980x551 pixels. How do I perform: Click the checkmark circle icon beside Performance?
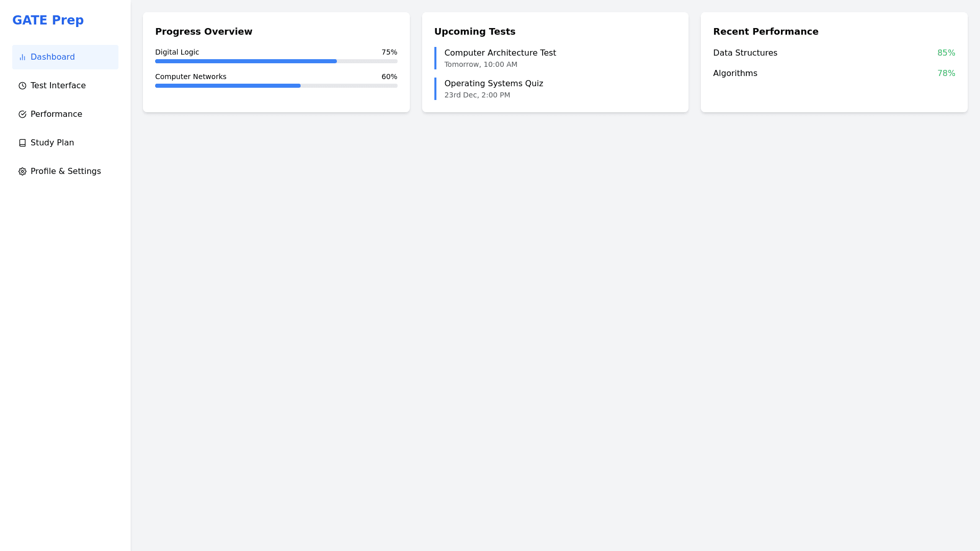pyautogui.click(x=22, y=114)
